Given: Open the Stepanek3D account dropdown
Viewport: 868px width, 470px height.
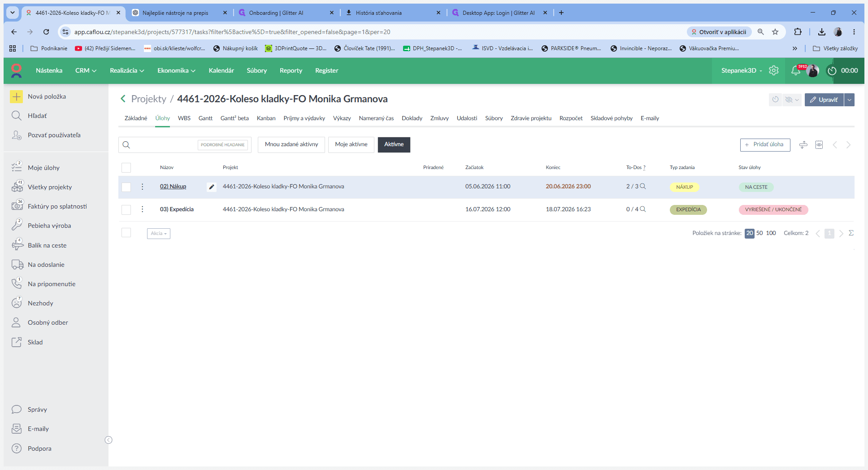Looking at the screenshot, I should pyautogui.click(x=742, y=70).
